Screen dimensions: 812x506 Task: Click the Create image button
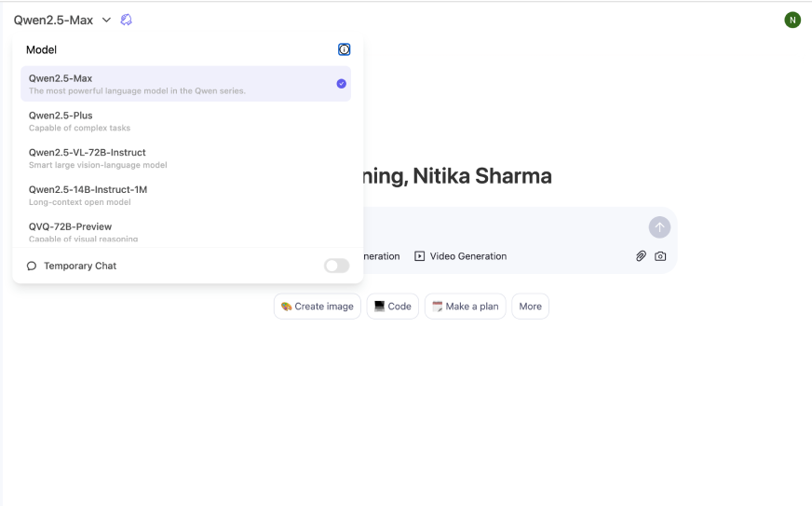[x=318, y=307]
